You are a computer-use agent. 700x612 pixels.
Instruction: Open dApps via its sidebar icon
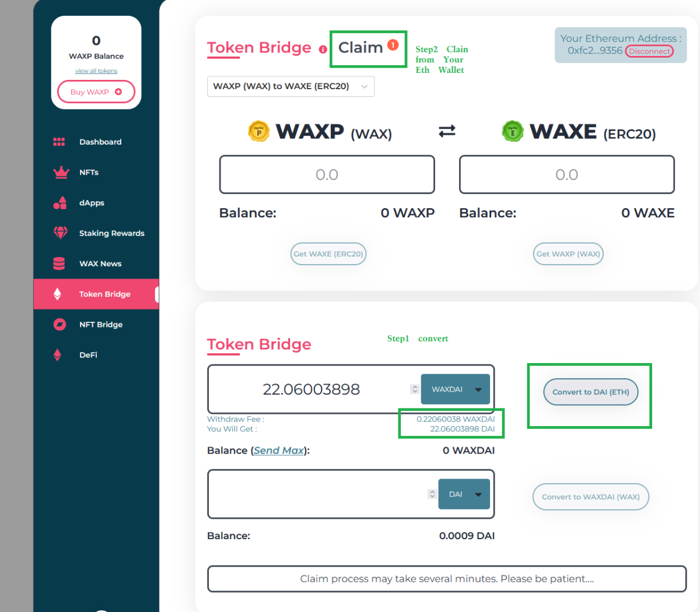point(59,203)
